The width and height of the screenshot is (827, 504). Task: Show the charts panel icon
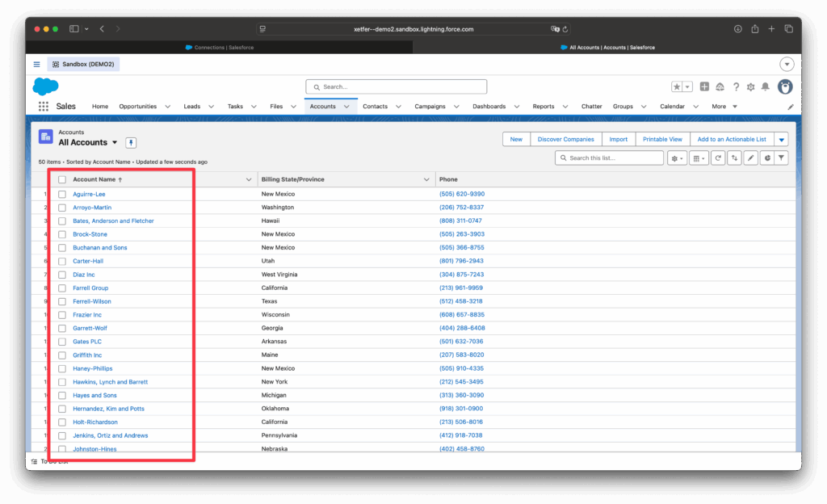pyautogui.click(x=767, y=158)
